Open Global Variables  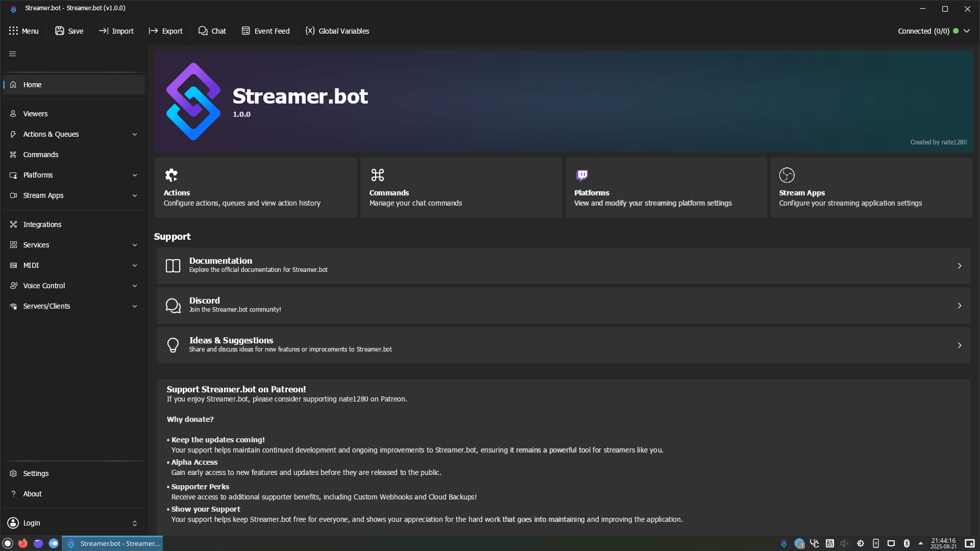pyautogui.click(x=336, y=31)
